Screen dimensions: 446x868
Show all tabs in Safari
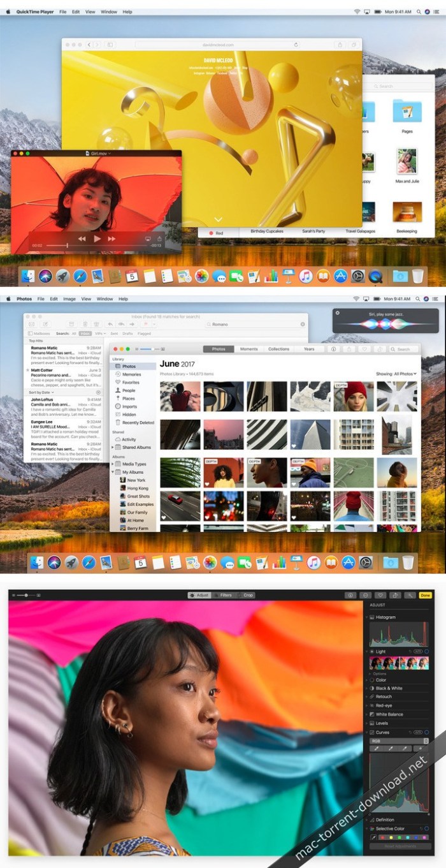pyautogui.click(x=352, y=45)
